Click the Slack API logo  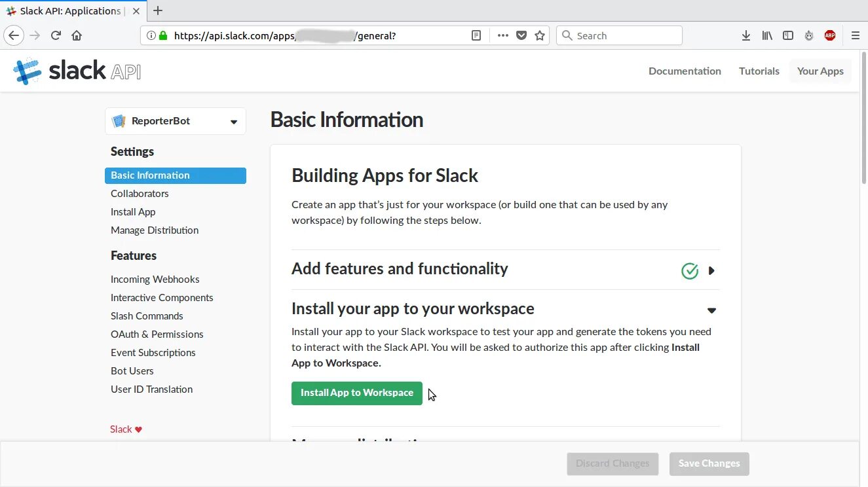click(77, 71)
